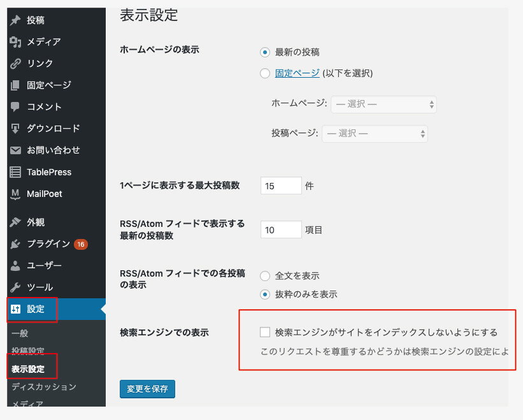
Task: Click the media icon beside メディア
Action: [16, 42]
